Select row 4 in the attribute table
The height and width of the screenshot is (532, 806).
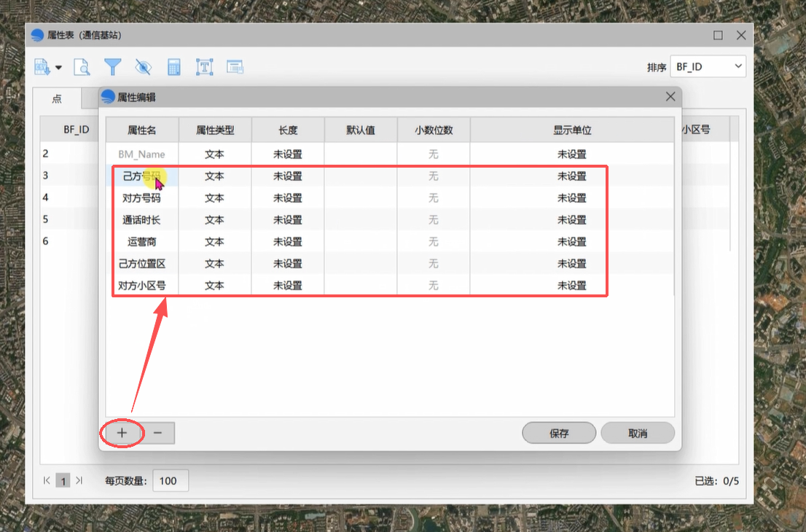click(69, 197)
